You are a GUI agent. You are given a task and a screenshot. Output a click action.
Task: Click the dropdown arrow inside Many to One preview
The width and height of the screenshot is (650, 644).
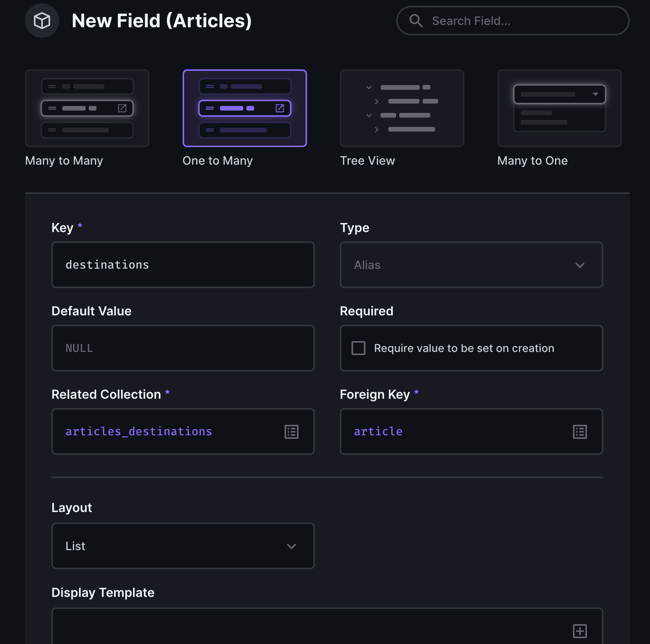(596, 94)
